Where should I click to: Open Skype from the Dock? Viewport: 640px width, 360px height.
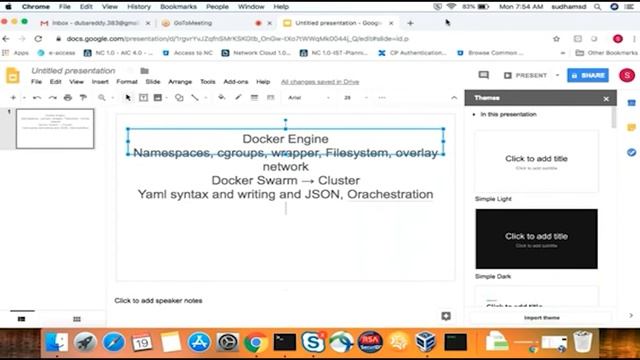click(313, 341)
